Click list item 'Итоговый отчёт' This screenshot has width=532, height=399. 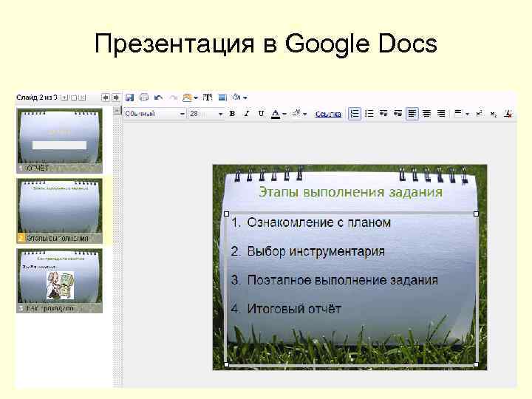coord(294,309)
